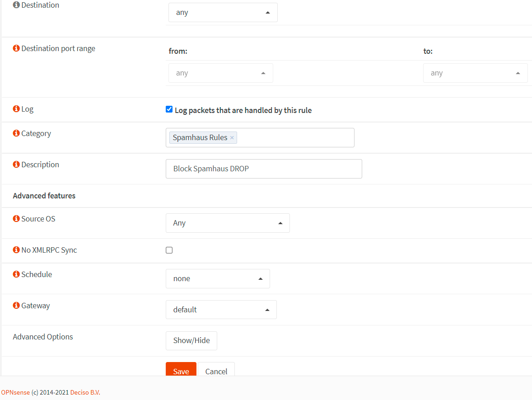The image size is (532, 400).
Task: Click the Source OS info icon
Action: (16, 219)
